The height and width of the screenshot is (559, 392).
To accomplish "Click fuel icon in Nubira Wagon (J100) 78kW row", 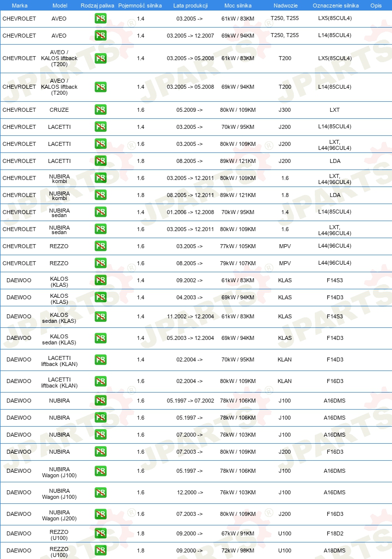I will tap(100, 471).
